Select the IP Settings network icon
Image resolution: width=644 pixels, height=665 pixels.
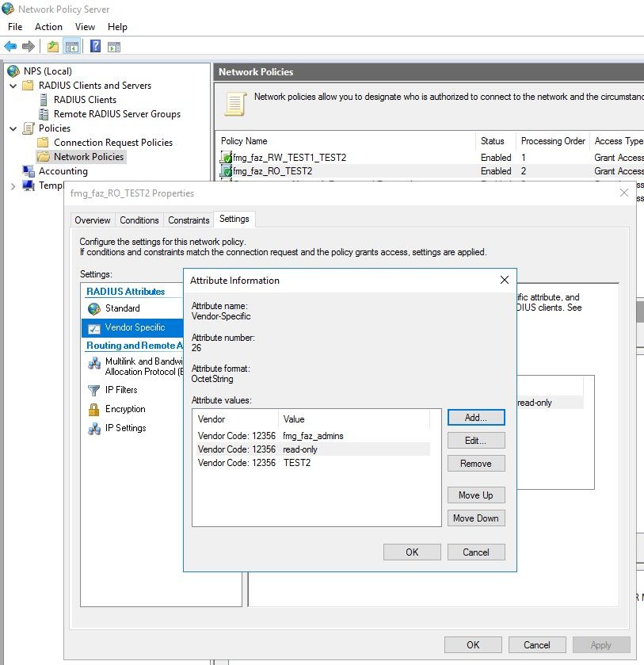94,428
